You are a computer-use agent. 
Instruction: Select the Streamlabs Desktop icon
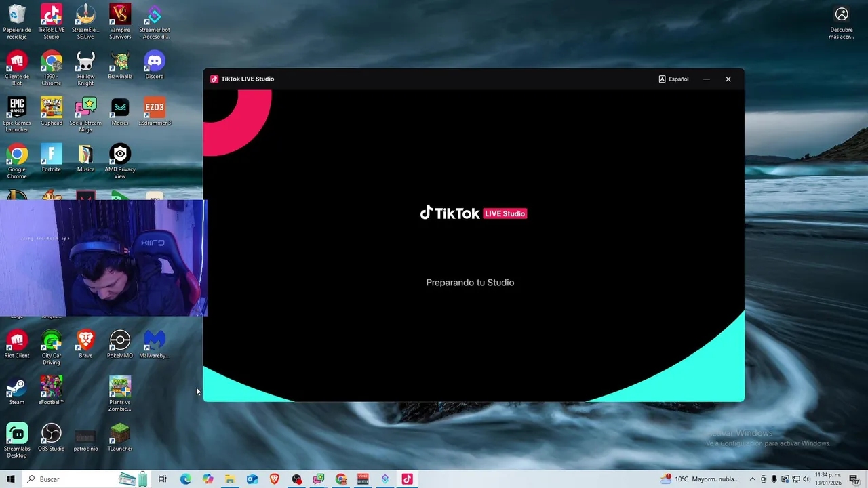click(x=17, y=441)
